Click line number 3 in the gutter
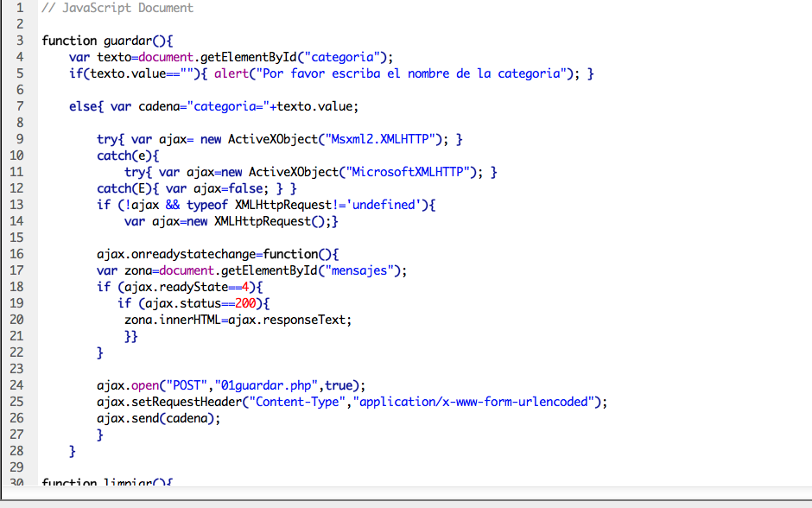Viewport: 812px width, 508px height. point(19,41)
